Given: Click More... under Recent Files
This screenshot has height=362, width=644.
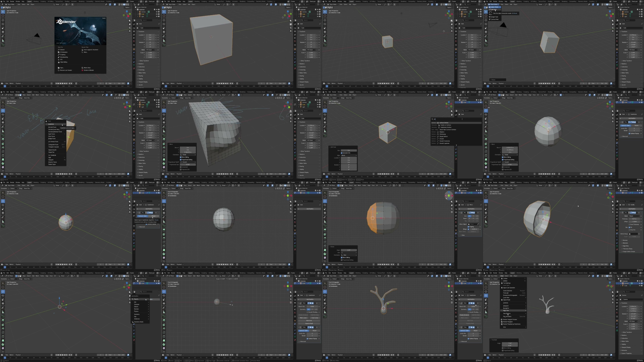Looking at the screenshot, I should click(x=86, y=52).
